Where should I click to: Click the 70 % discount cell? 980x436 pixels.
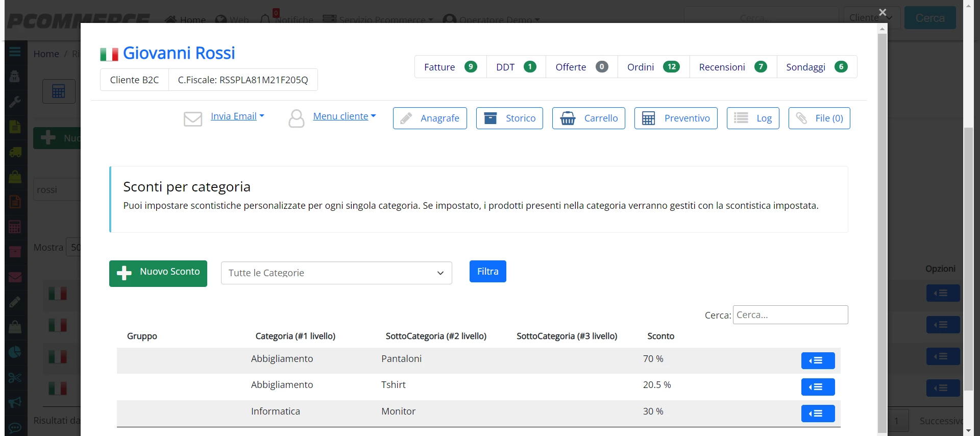(653, 359)
